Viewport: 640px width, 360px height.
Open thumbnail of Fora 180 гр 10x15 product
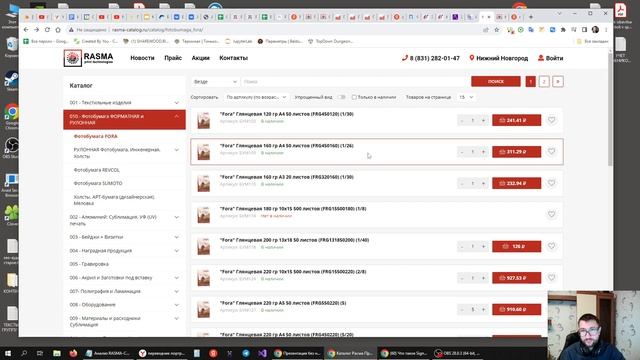[204, 215]
